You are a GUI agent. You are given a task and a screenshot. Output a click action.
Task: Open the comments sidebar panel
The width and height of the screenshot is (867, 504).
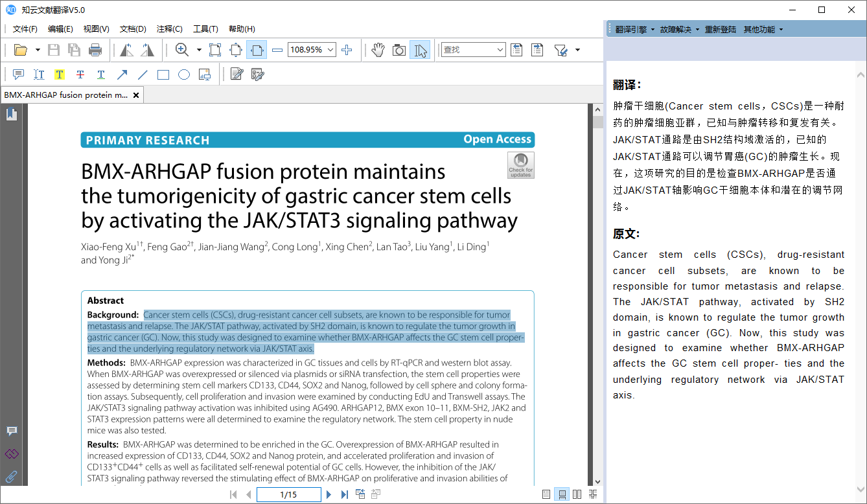(12, 431)
